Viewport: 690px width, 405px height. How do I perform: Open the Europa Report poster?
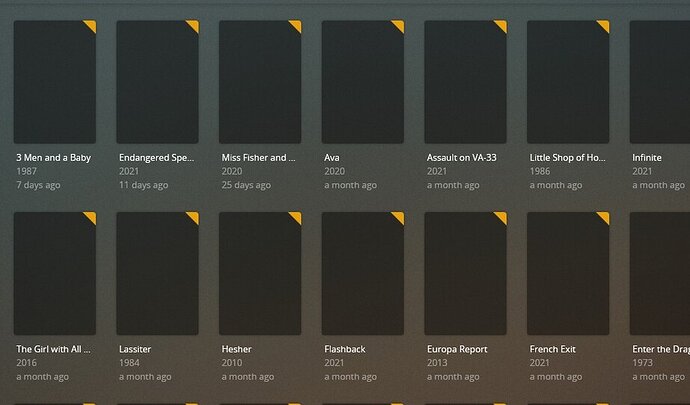(466, 273)
